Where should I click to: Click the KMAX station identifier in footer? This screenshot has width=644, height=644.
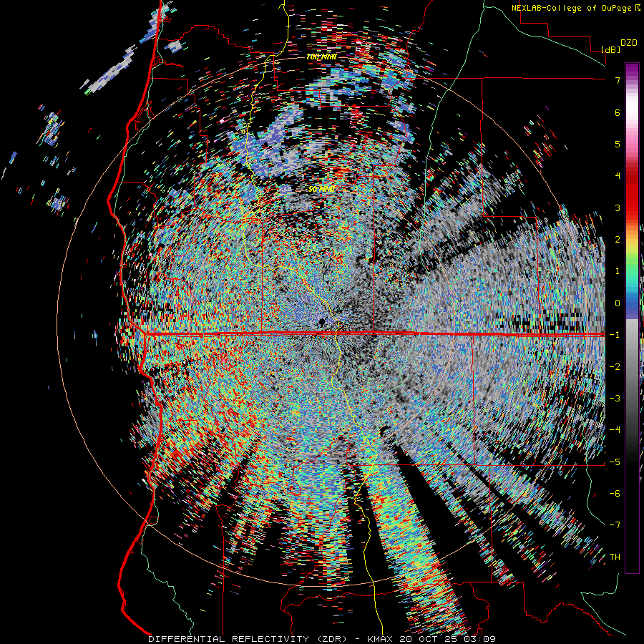[379, 639]
